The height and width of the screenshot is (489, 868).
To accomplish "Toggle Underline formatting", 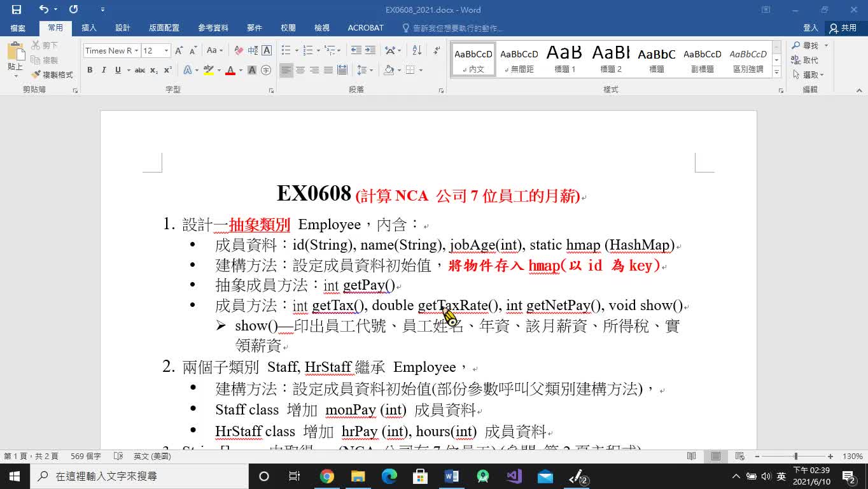I will [x=118, y=70].
